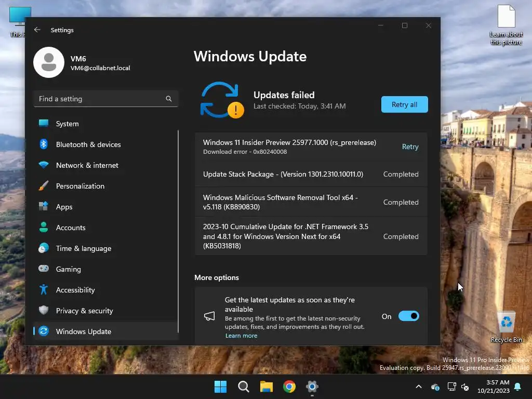The height and width of the screenshot is (399, 532).
Task: Select Windows Update in sidebar
Action: click(x=106, y=331)
